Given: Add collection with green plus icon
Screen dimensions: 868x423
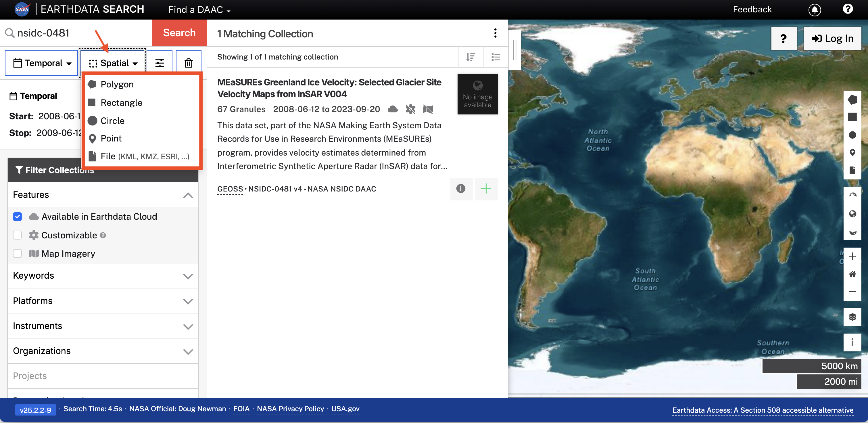Looking at the screenshot, I should (486, 189).
